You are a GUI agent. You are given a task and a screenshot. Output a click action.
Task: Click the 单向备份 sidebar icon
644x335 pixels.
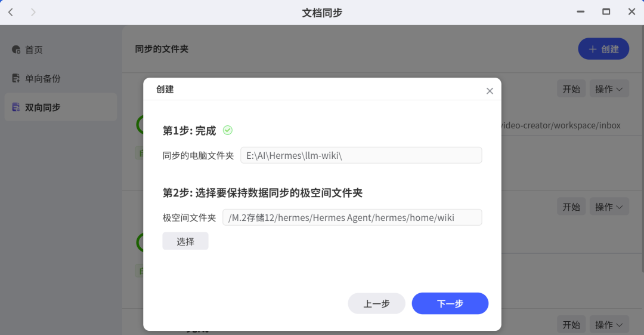[x=16, y=78]
